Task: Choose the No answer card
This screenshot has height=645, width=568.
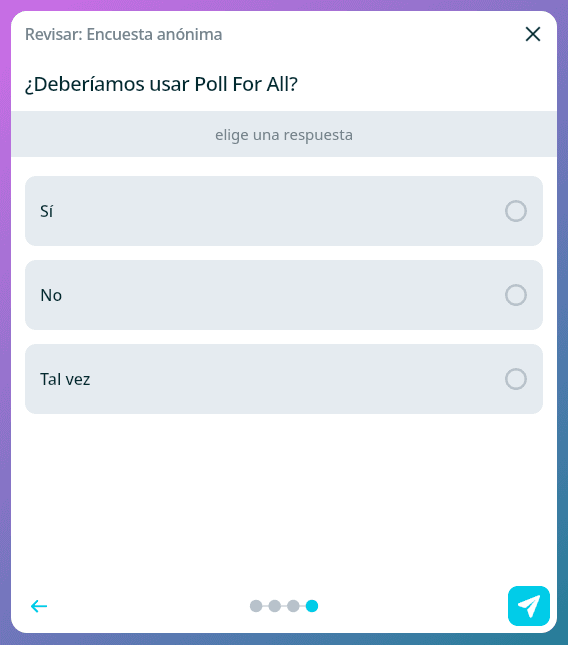Action: coord(284,295)
